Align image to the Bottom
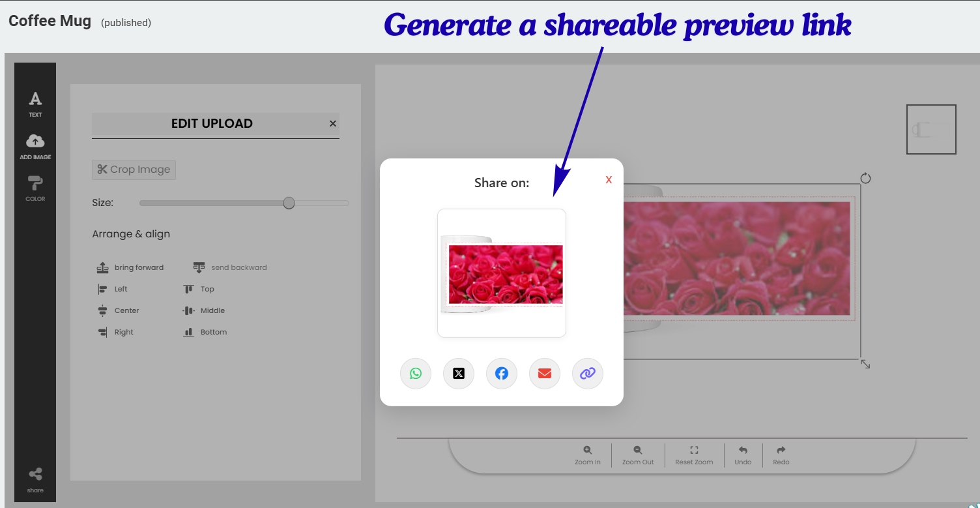Viewport: 980px width, 508px height. 205,332
